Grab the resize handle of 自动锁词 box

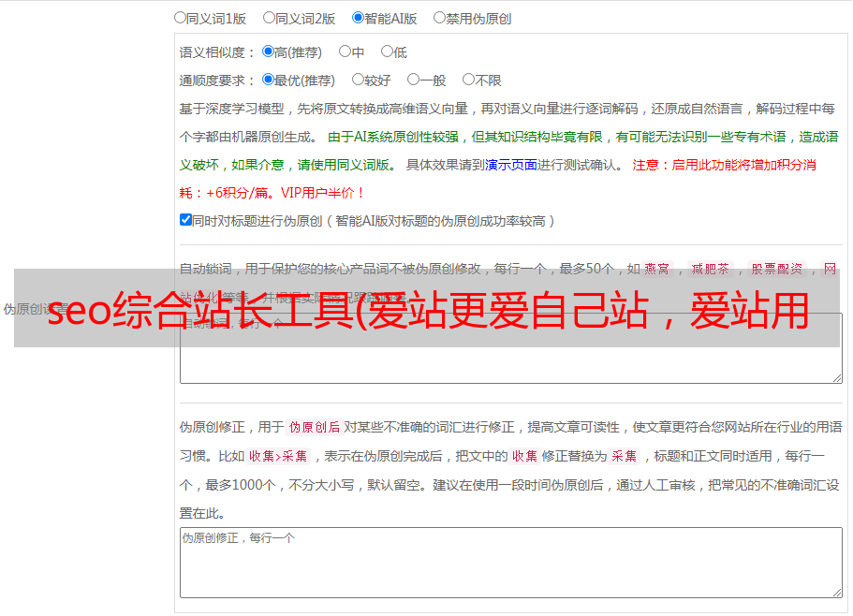tap(837, 378)
